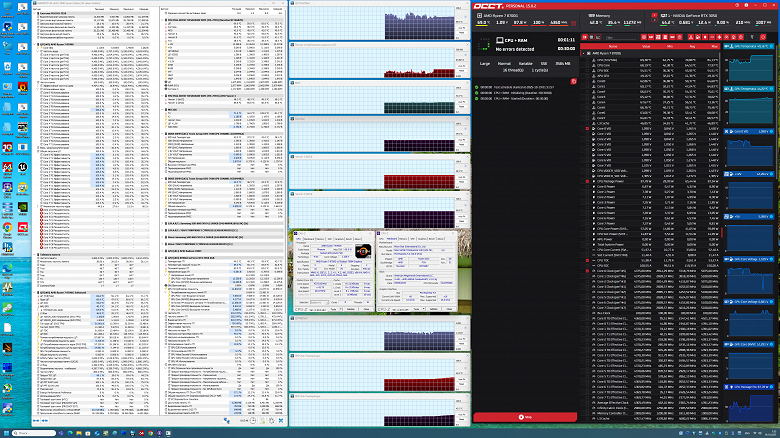Sort OCCT sensor table by Max column
Screen dimensions: 780x438
(714, 46)
